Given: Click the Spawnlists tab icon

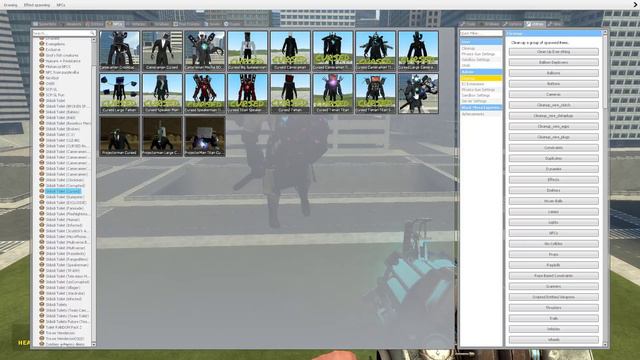Looking at the screenshot, I should (x=36, y=24).
